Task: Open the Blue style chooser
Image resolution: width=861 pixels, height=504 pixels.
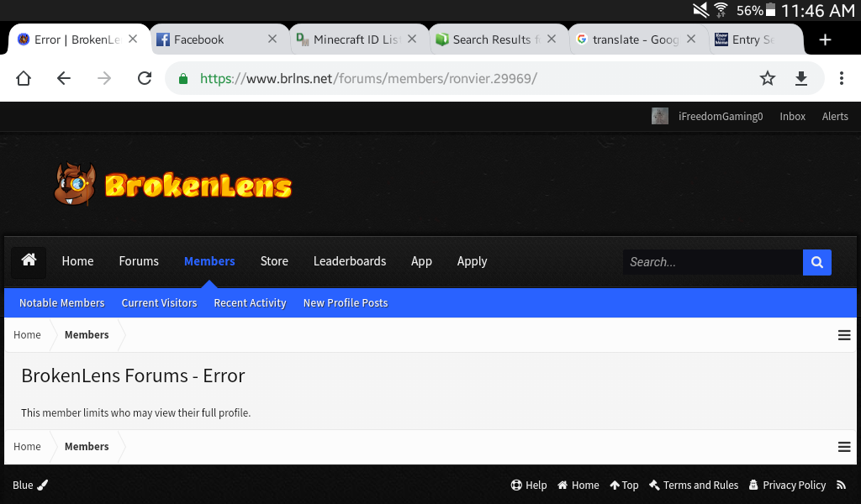Action: 30,485
